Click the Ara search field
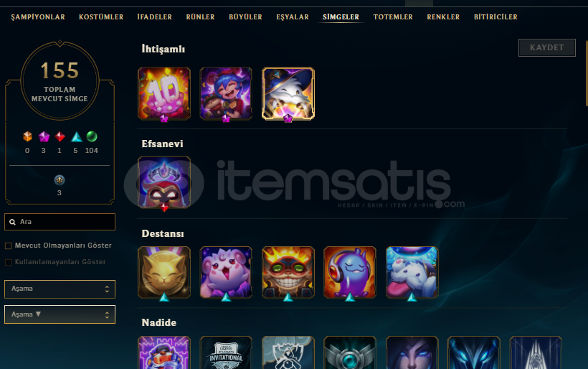 coord(60,222)
